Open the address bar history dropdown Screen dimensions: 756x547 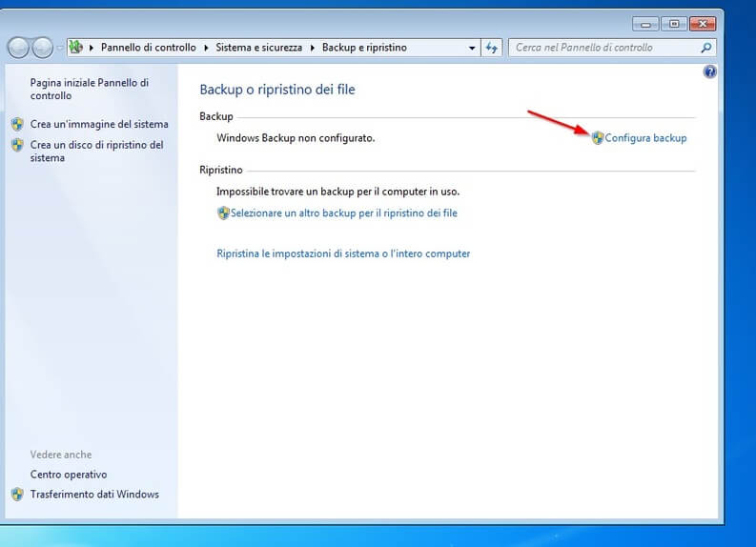[x=472, y=48]
